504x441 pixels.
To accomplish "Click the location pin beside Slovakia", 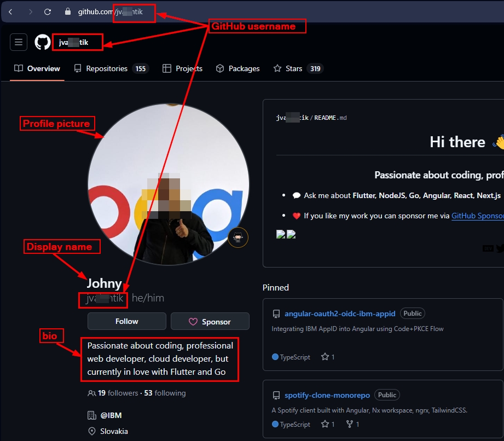I will pos(92,431).
